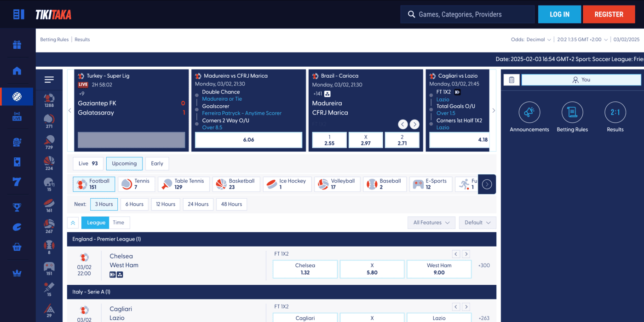Set Next filter to 12 Hours
The image size is (644, 322).
coord(166,204)
